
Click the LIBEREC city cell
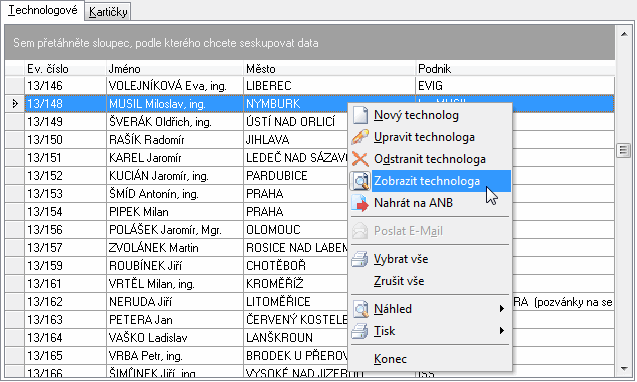pyautogui.click(x=329, y=86)
